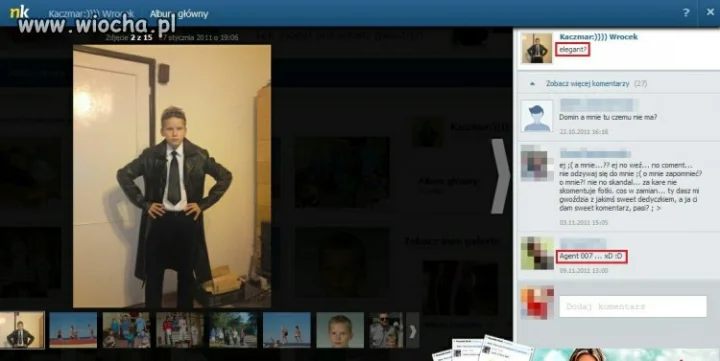
Task: Select fifth thumbnail with people under trees
Action: point(233,330)
